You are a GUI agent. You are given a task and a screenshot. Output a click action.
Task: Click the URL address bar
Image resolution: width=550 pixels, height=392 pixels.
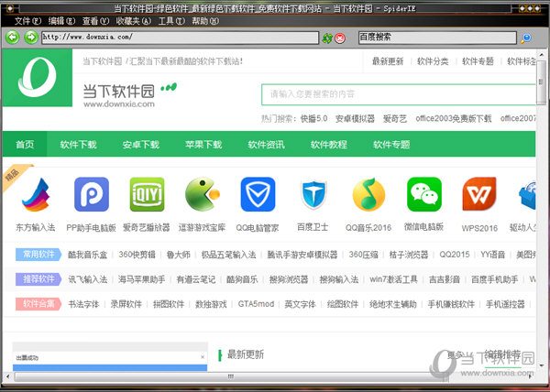[x=180, y=38]
